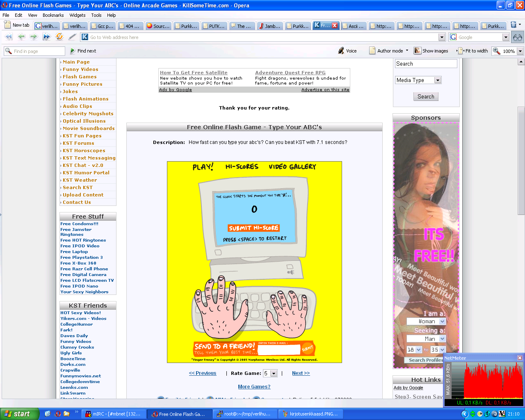This screenshot has width=525, height=420.
Task: Click the friend's e-mail input field
Action: coord(279,349)
